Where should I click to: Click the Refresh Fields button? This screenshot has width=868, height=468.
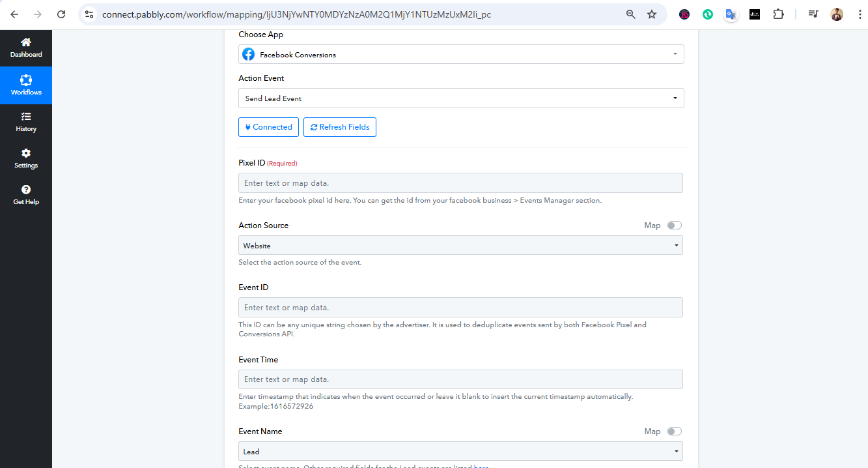(x=339, y=127)
